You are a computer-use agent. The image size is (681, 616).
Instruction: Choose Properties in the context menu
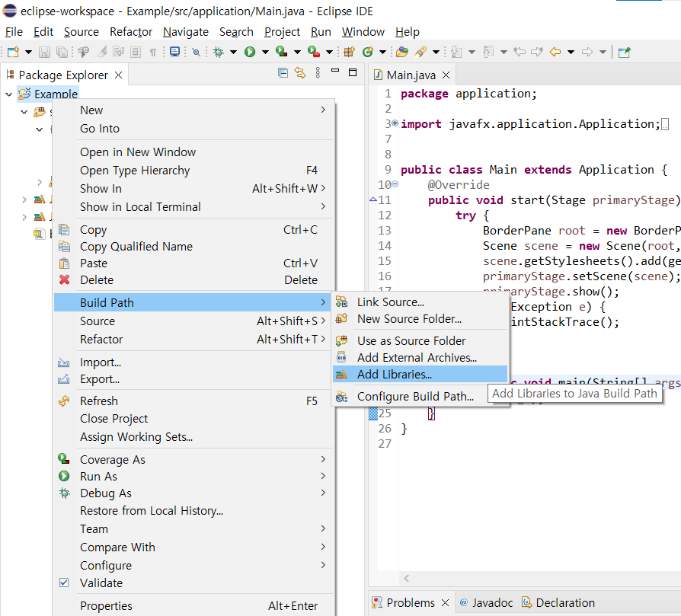click(193, 606)
